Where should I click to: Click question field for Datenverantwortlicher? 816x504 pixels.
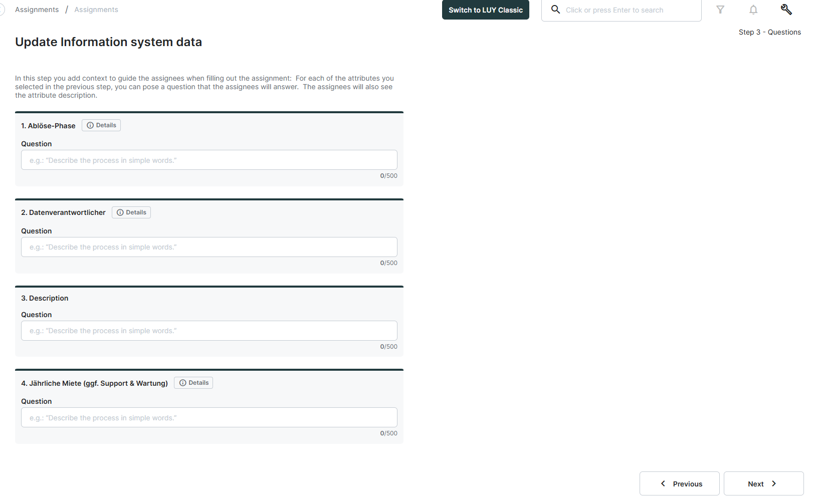pos(209,247)
